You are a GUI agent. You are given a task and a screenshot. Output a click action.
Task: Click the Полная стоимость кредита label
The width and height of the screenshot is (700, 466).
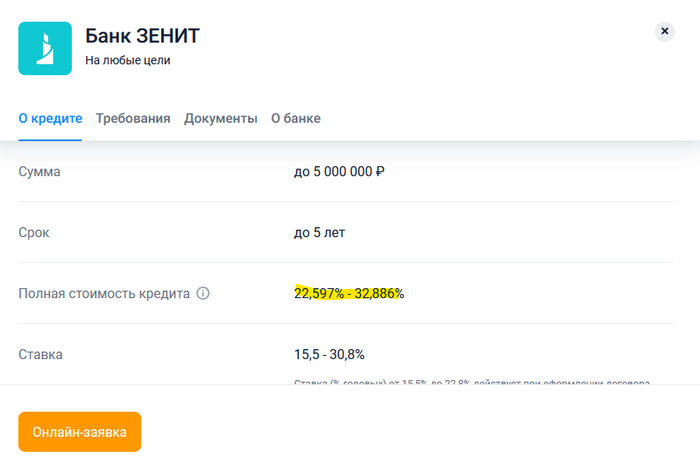pos(104,294)
